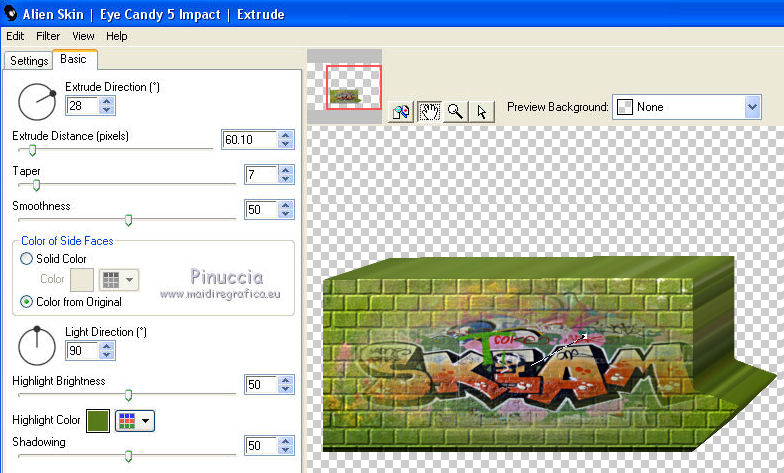Decrease Shadowing with down arrow
784x473 pixels.
click(x=286, y=450)
